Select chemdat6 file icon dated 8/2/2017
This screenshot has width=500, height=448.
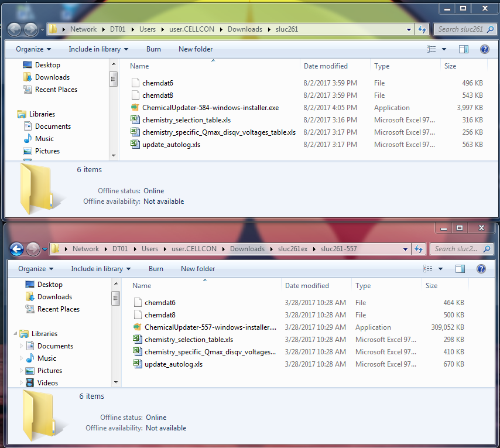click(x=135, y=83)
